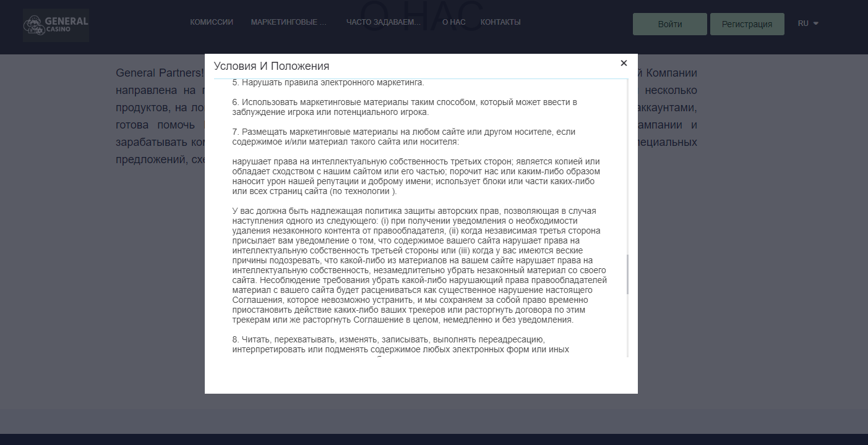Click the paragraph starting '6. Использовать маркетинговые материалы'
The width and height of the screenshot is (868, 445).
pos(405,107)
